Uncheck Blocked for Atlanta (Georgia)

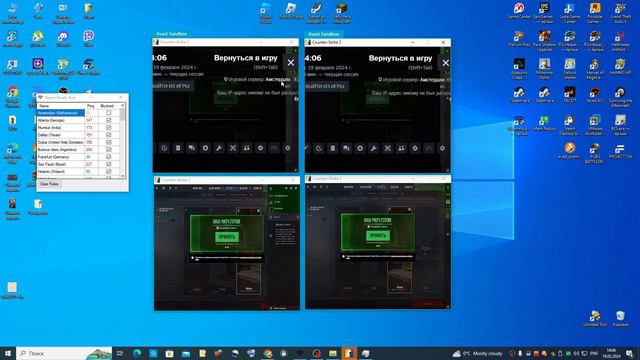click(109, 120)
